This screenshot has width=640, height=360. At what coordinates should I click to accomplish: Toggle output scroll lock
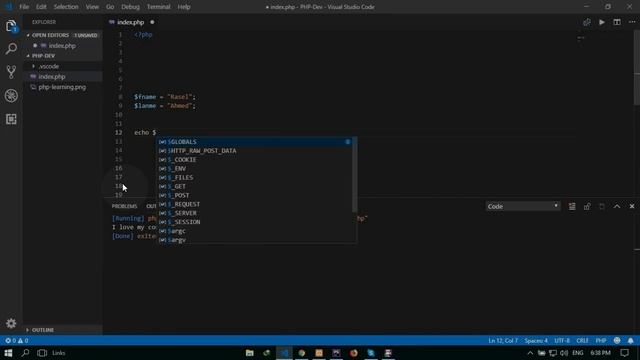tap(587, 207)
